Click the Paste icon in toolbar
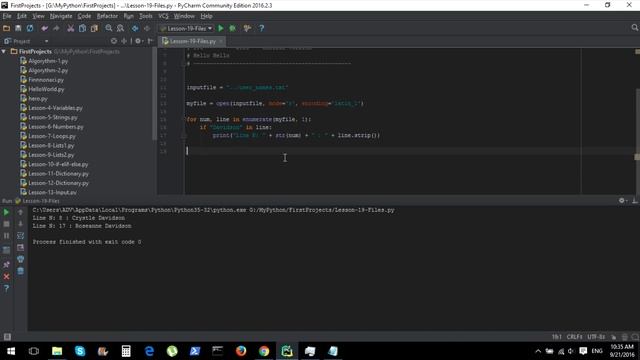Viewport: 640px width, 360px height. 94,28
